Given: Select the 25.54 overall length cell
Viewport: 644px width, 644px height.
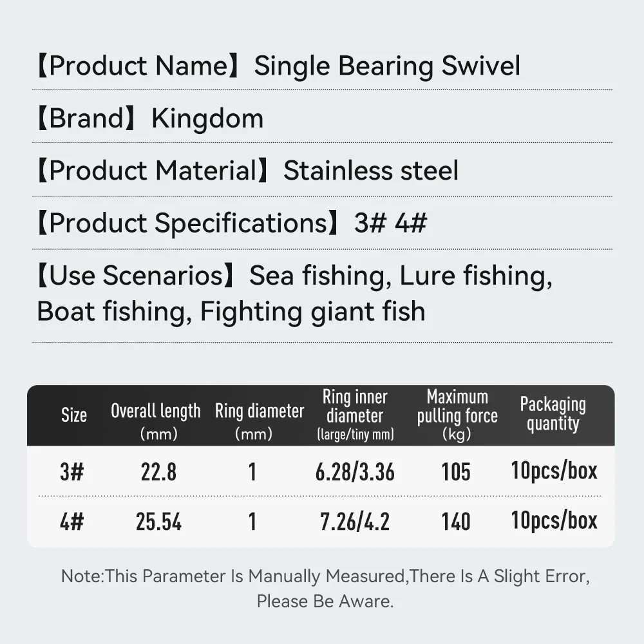Looking at the screenshot, I should 158,521.
